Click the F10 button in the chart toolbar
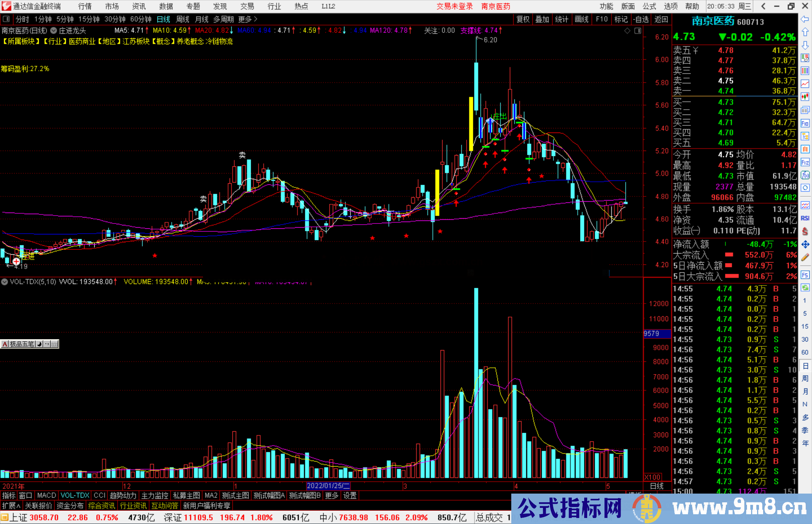This screenshot has width=812, height=524. tap(601, 19)
